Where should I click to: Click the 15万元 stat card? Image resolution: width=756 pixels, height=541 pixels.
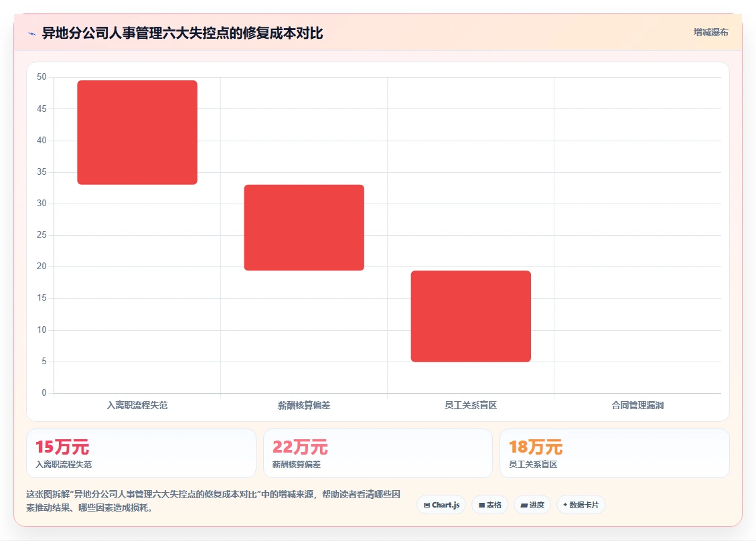(141, 453)
